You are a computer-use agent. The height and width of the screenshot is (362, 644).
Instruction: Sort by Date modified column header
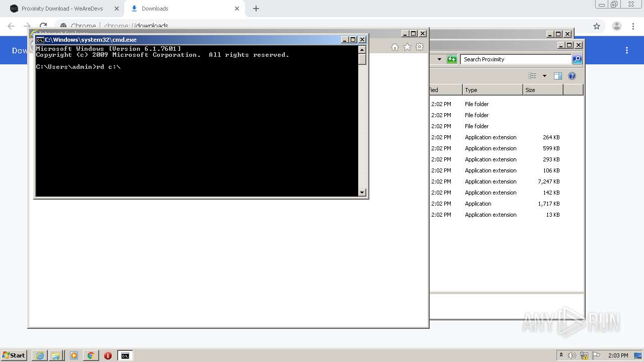click(446, 90)
